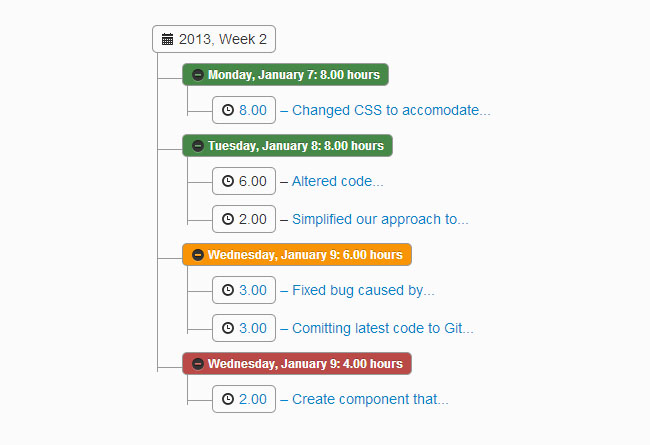This screenshot has width=650, height=445.
Task: Click clock icon on the Fixed bug row
Action: tap(228, 291)
